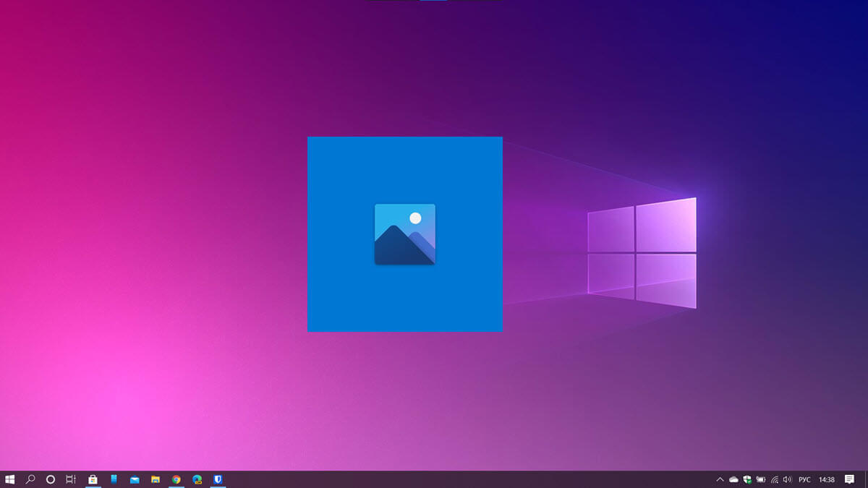This screenshot has height=488, width=868.
Task: Open the Mail app on taskbar
Action: [x=135, y=479]
